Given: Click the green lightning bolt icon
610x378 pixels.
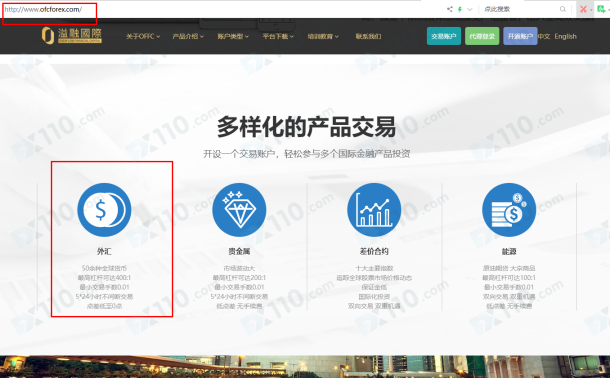Looking at the screenshot, I should click(460, 9).
